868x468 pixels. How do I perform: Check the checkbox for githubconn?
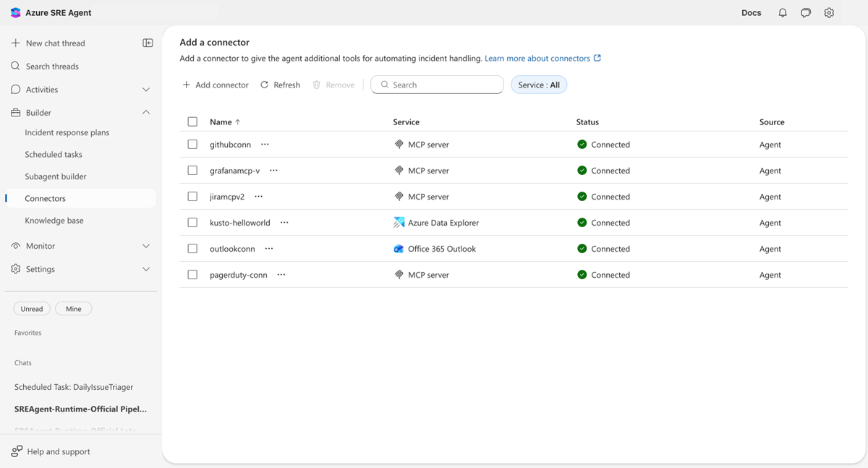click(x=192, y=144)
